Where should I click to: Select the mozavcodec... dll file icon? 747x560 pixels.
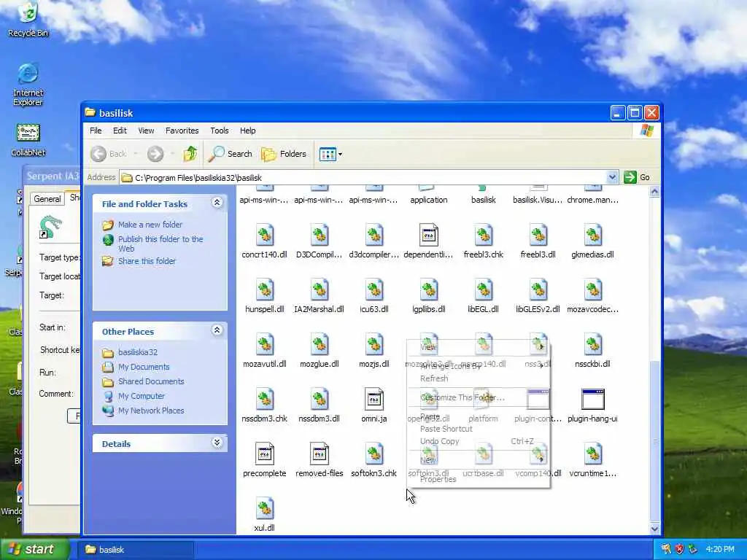tap(592, 290)
